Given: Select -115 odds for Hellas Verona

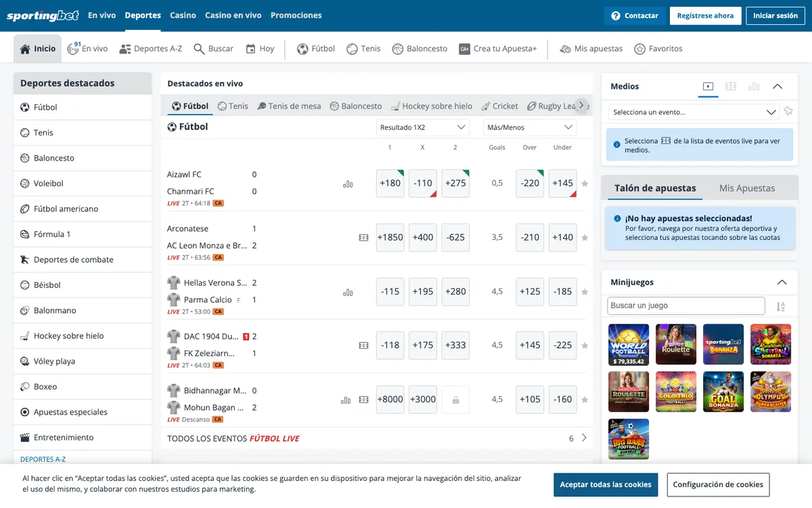Looking at the screenshot, I should [390, 292].
